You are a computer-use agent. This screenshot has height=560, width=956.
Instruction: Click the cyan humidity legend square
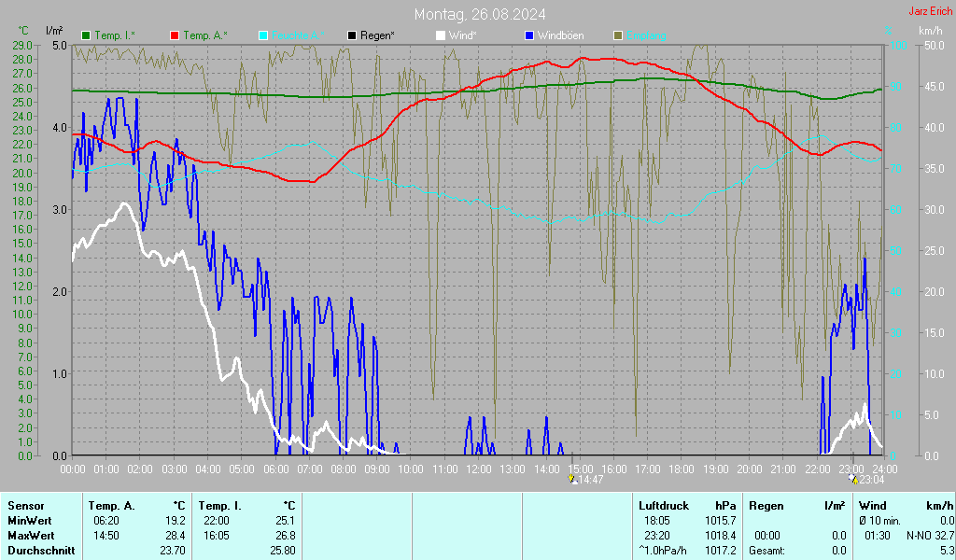263,35
